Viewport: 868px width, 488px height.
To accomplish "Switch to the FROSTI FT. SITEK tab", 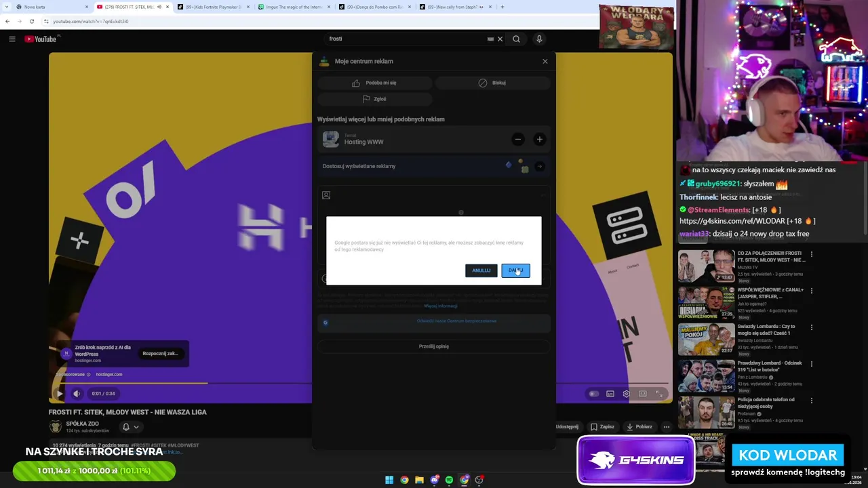I will click(x=132, y=7).
